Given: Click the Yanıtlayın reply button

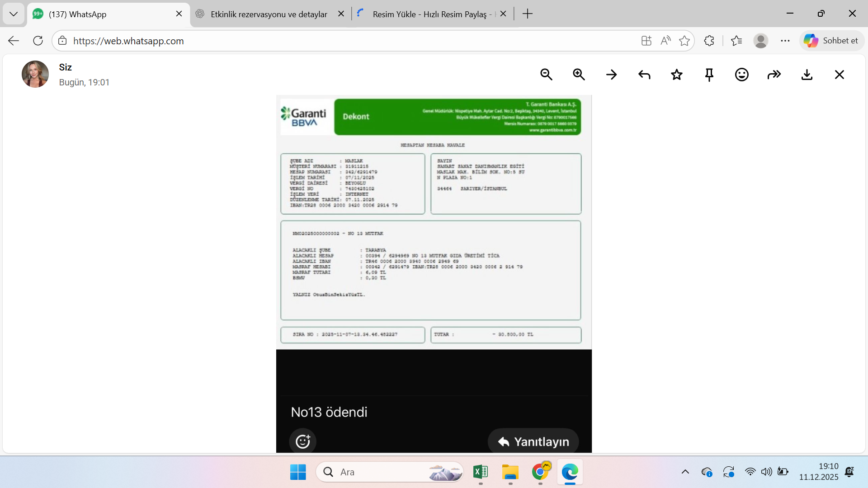Looking at the screenshot, I should point(533,441).
